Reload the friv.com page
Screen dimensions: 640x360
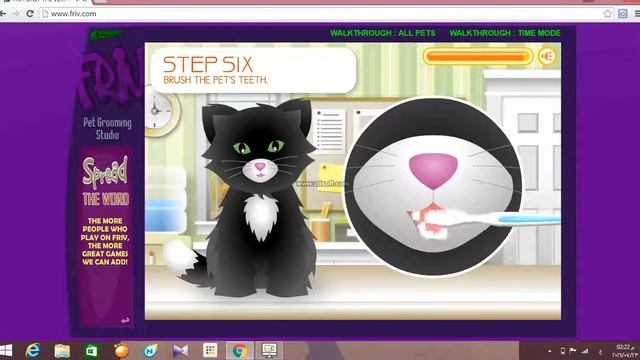click(x=30, y=13)
